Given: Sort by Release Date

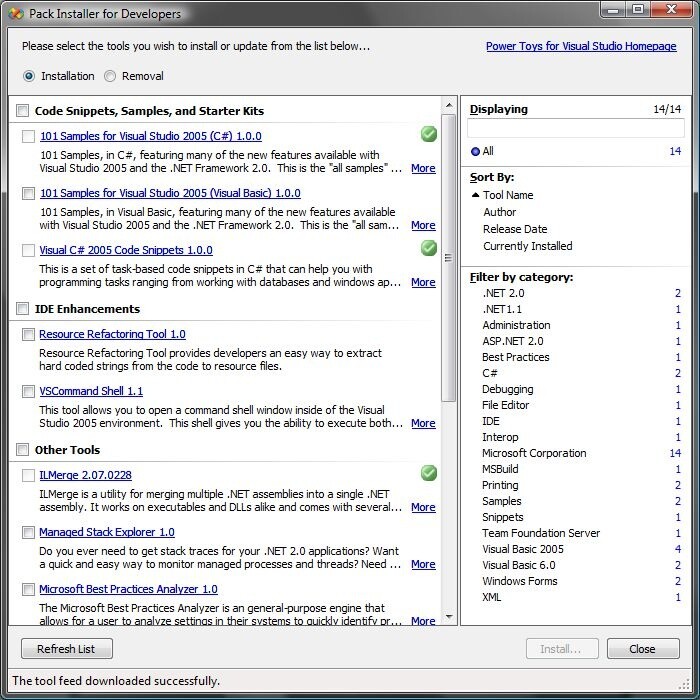Looking at the screenshot, I should 515,229.
